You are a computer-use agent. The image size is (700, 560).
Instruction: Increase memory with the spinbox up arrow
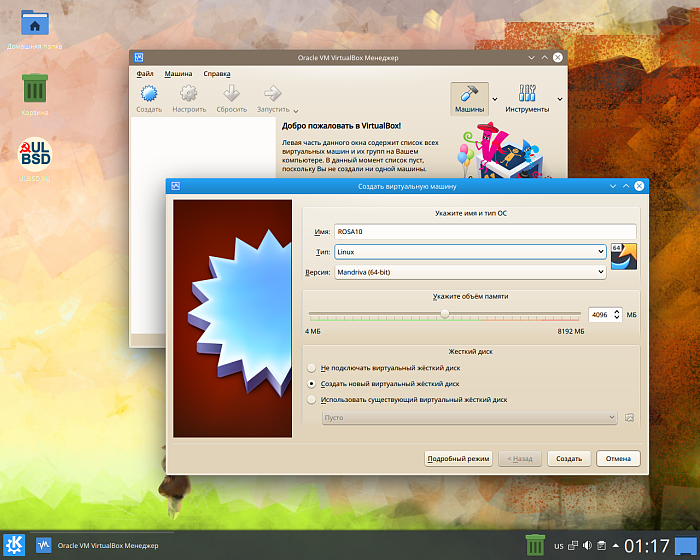click(617, 312)
